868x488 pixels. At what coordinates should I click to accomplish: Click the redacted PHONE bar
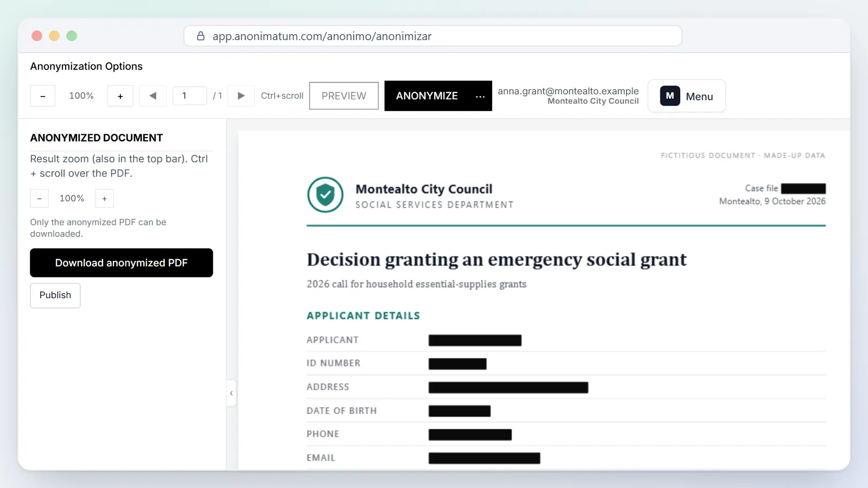(x=470, y=435)
